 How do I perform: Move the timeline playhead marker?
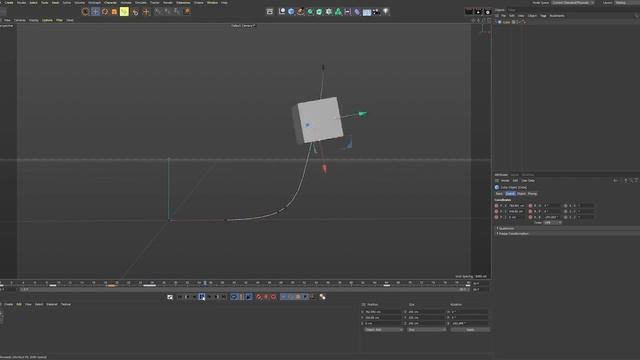click(x=205, y=282)
